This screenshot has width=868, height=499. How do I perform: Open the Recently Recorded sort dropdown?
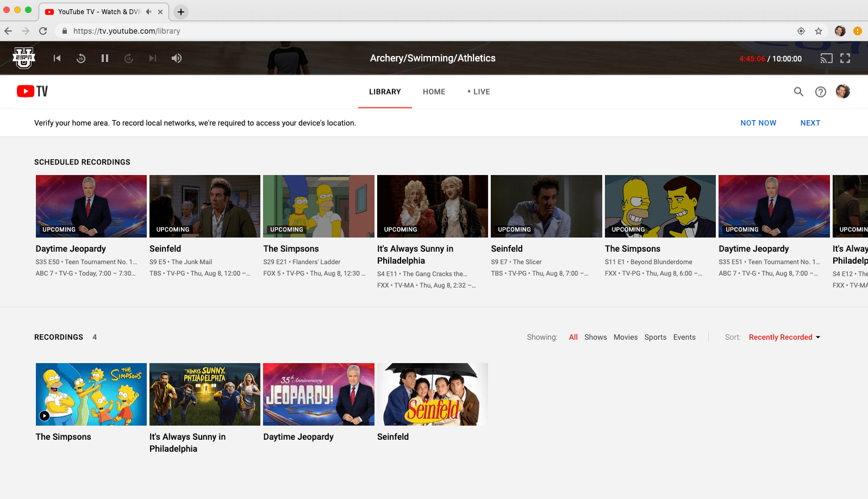784,337
